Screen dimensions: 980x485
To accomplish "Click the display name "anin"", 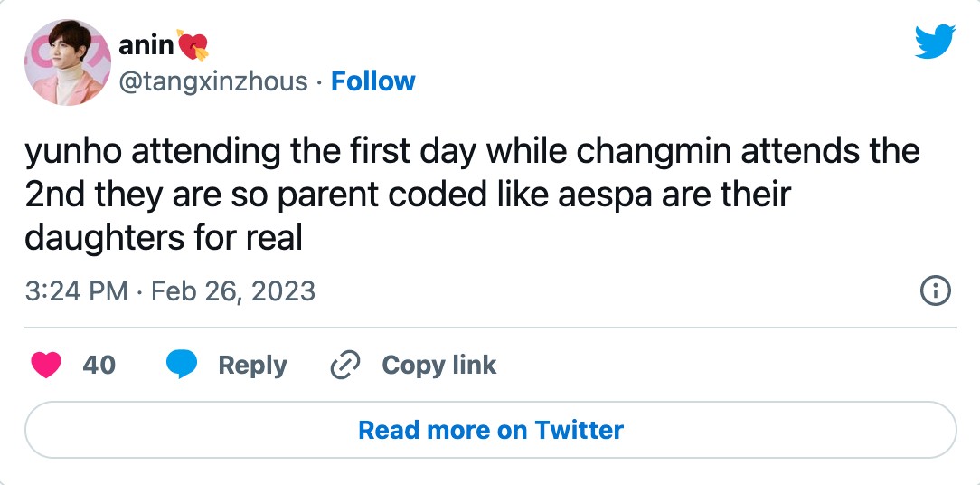I will 146,45.
